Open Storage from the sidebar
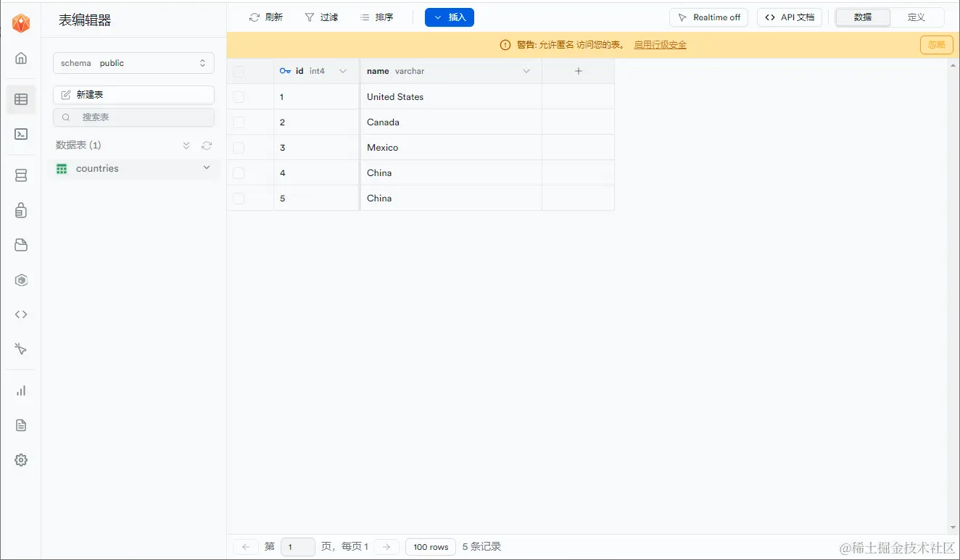This screenshot has width=960, height=560. (20, 244)
